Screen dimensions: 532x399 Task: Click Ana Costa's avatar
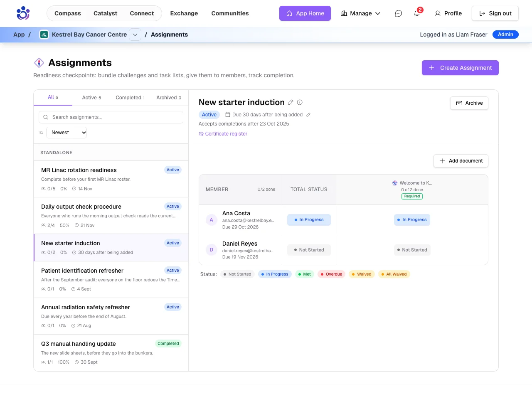click(x=212, y=220)
